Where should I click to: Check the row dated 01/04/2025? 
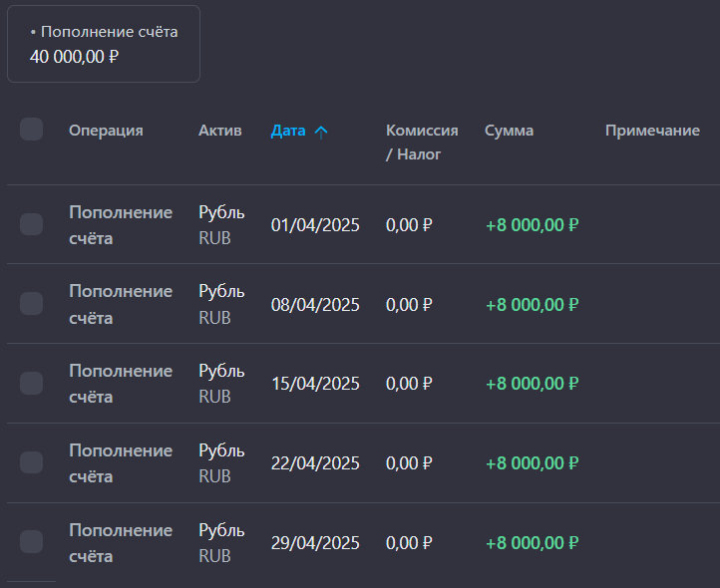[31, 224]
